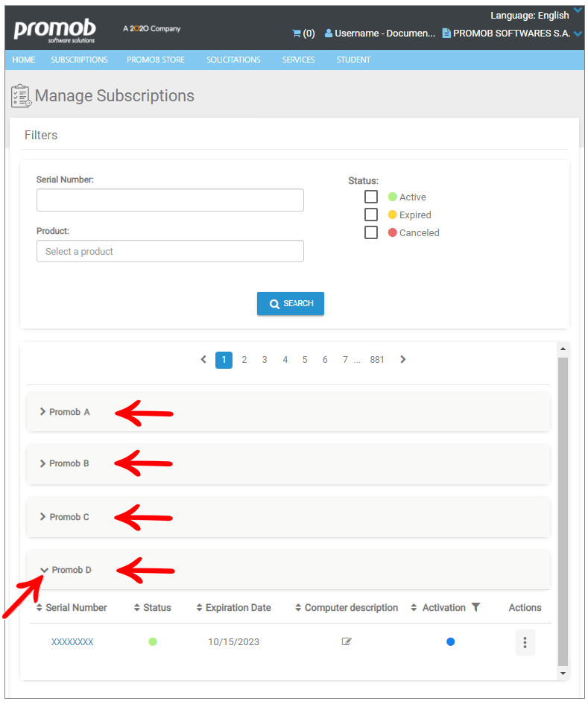Select current page 1 button
The width and height of the screenshot is (588, 701).
click(x=224, y=360)
